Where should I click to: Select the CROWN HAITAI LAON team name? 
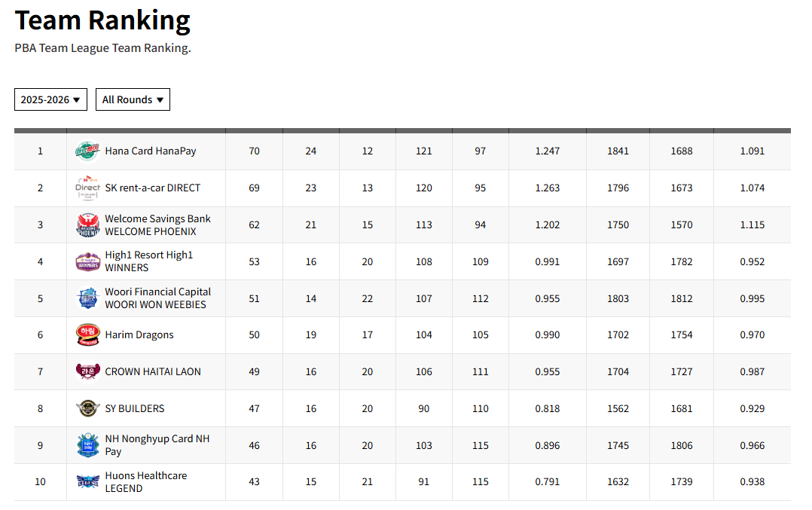[152, 371]
